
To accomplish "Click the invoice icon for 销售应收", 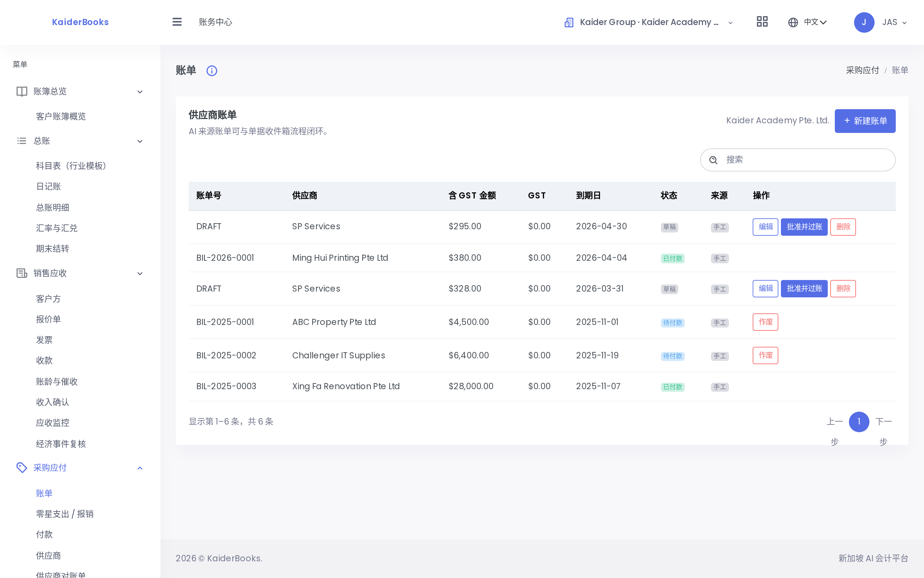I will tap(22, 273).
